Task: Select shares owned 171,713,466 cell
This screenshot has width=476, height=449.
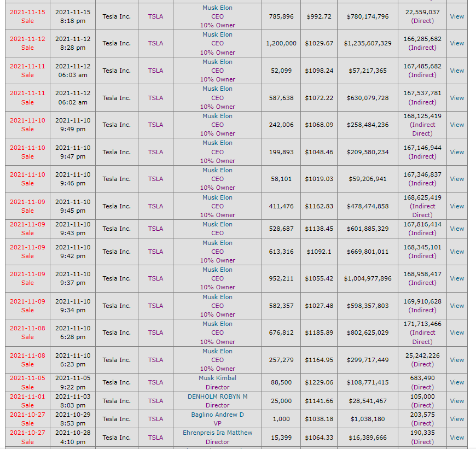Action: [422, 333]
